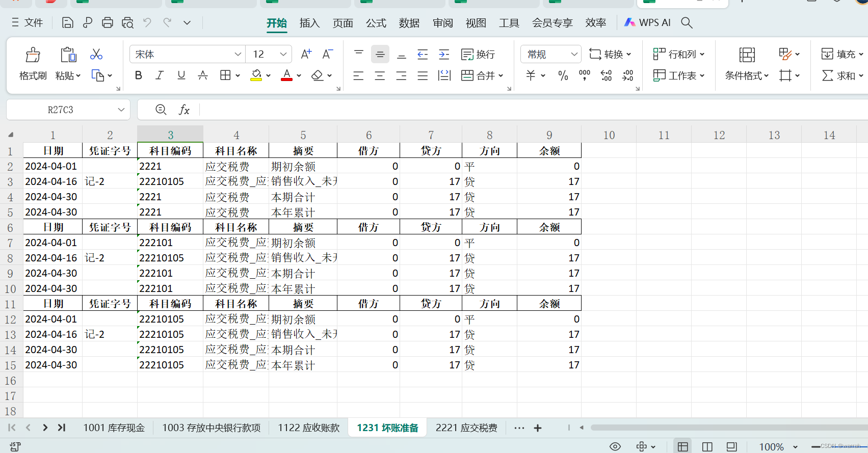Viewport: 868px width, 453px height.
Task: Click the Select All corner triangle
Action: 11,135
